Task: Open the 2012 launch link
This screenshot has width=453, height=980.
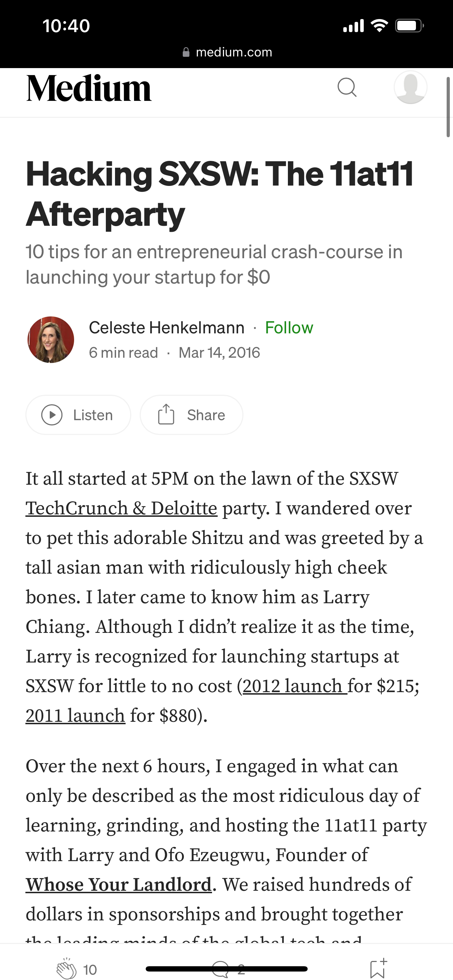Action: [295, 686]
